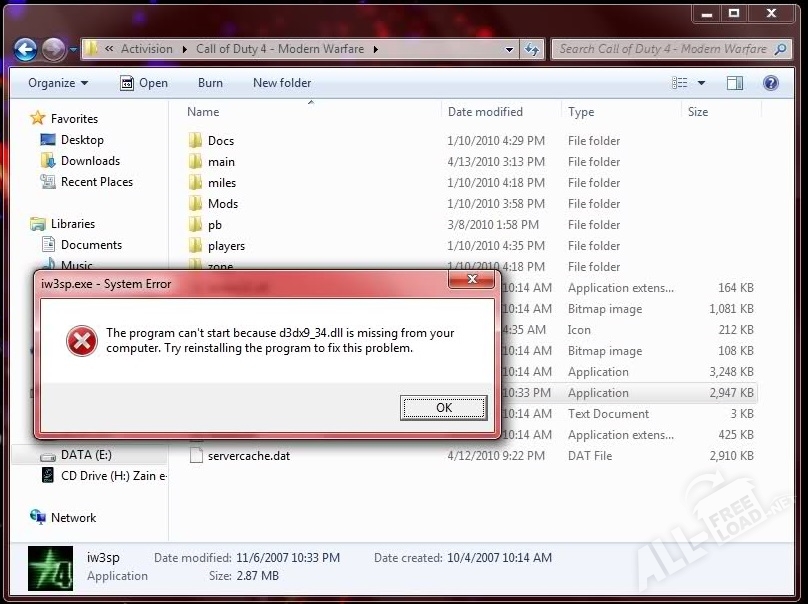
Task: Sort by the Date modified column header
Action: coord(485,112)
